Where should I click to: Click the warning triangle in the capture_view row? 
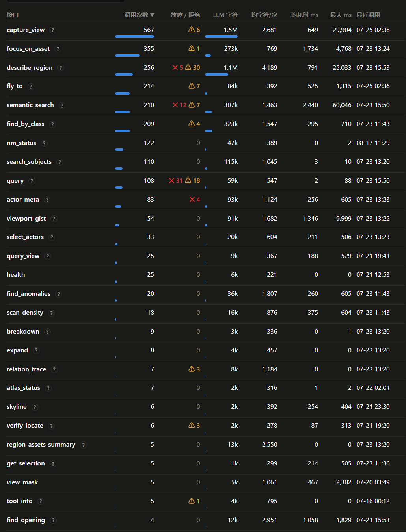point(192,30)
